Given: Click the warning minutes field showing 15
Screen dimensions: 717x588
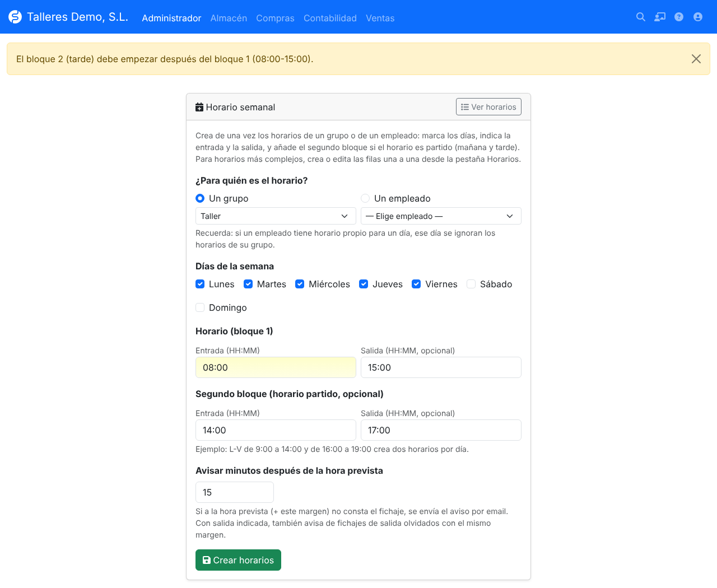Looking at the screenshot, I should tap(235, 492).
